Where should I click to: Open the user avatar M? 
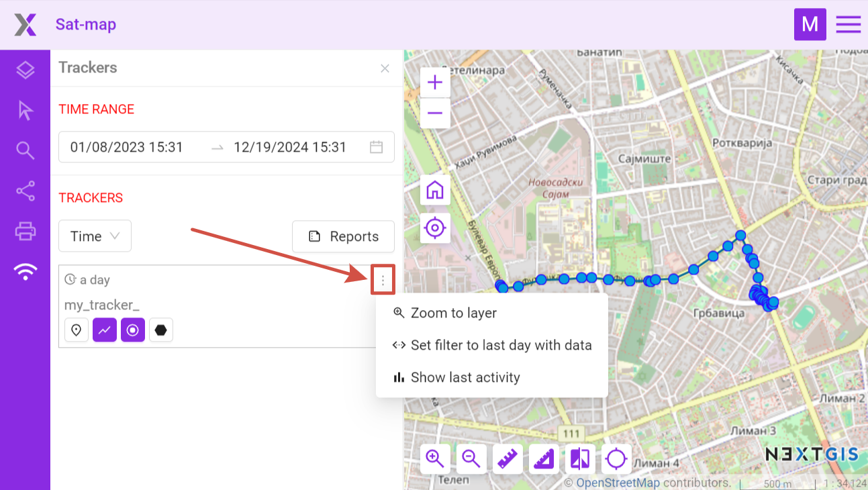tap(810, 24)
